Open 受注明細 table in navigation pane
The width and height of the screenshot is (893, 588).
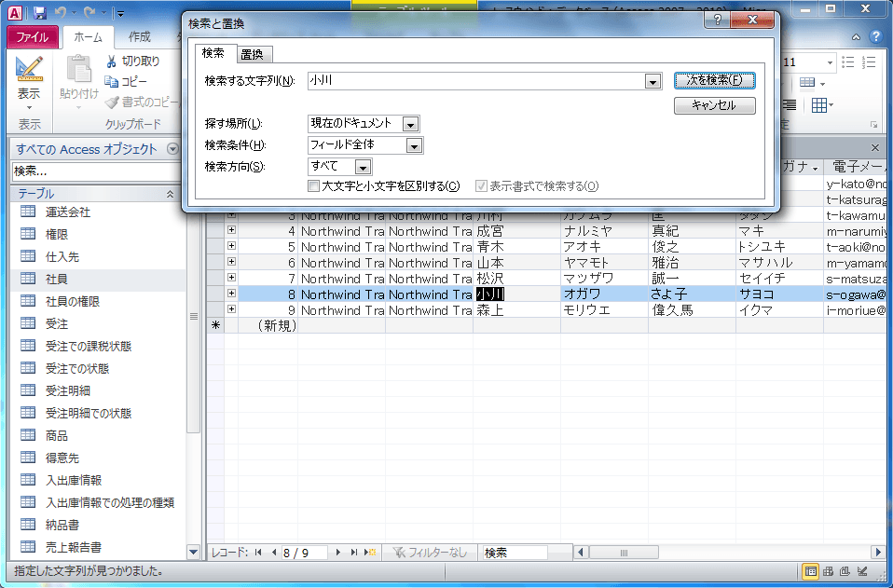tap(98, 390)
